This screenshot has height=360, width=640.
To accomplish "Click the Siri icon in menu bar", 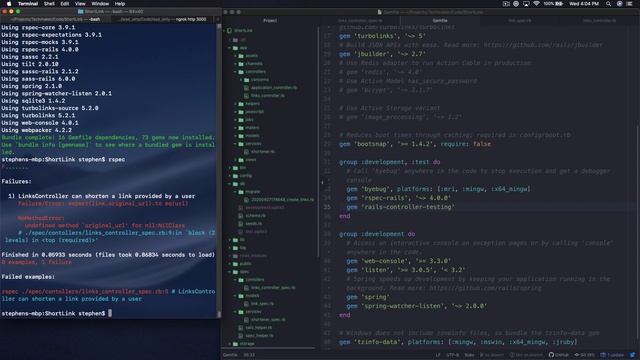I will (619, 4).
